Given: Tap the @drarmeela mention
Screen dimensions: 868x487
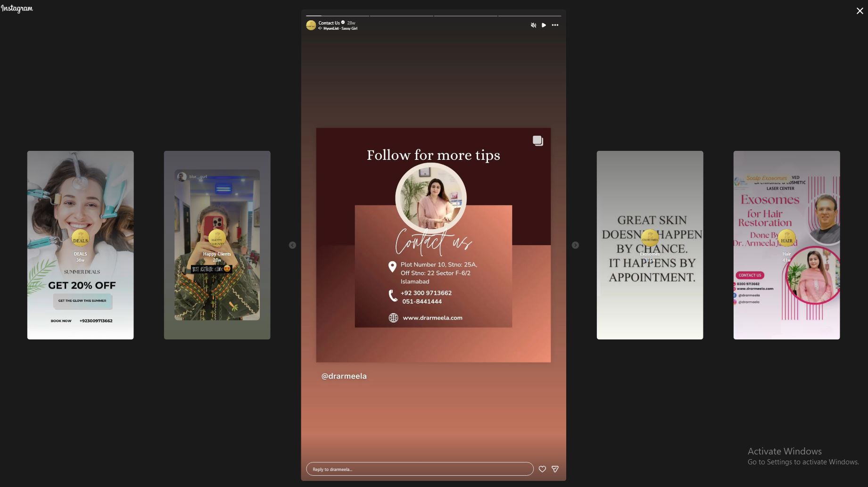Looking at the screenshot, I should click(x=344, y=376).
